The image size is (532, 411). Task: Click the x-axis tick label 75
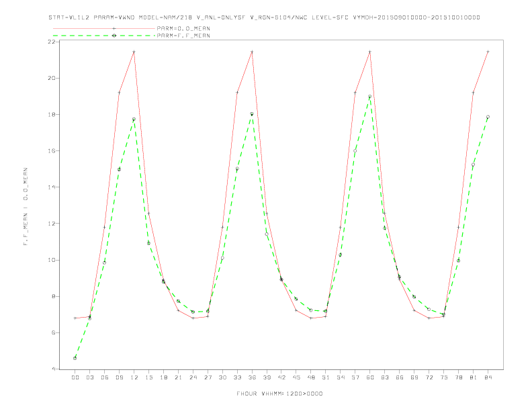coord(444,377)
